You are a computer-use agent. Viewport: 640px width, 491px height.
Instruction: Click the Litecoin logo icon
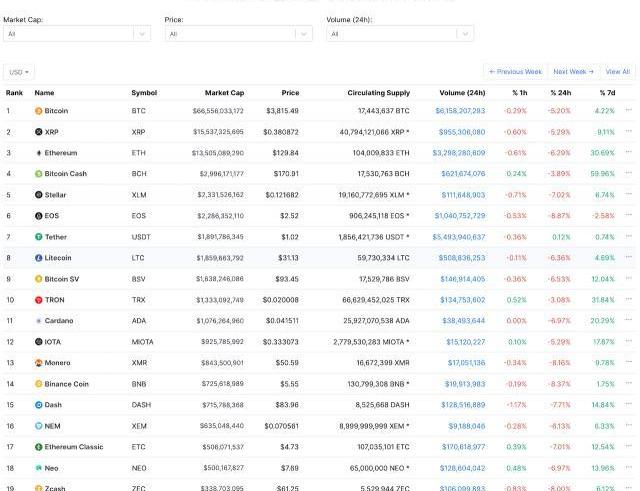pyautogui.click(x=38, y=258)
